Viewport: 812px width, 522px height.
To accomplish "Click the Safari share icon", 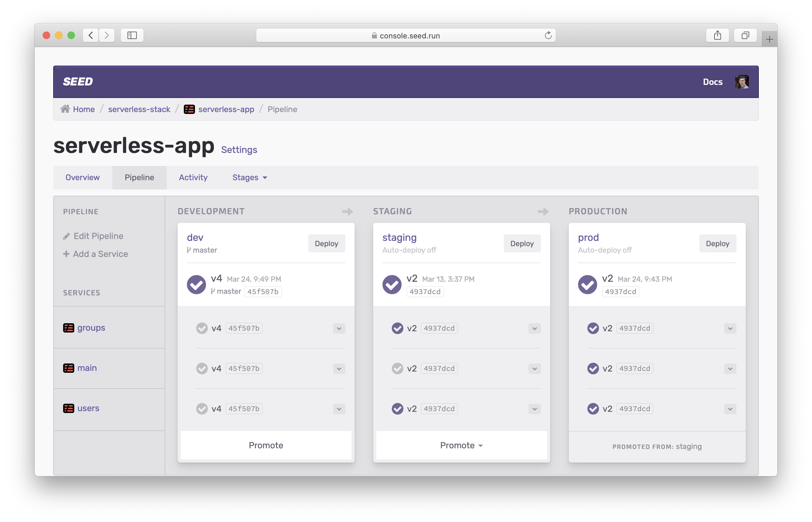I will 717,35.
